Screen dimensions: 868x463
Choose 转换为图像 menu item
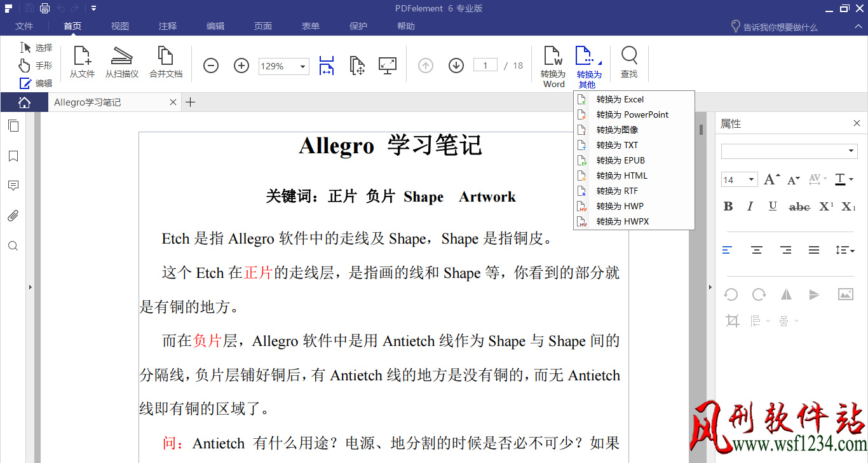[634, 130]
